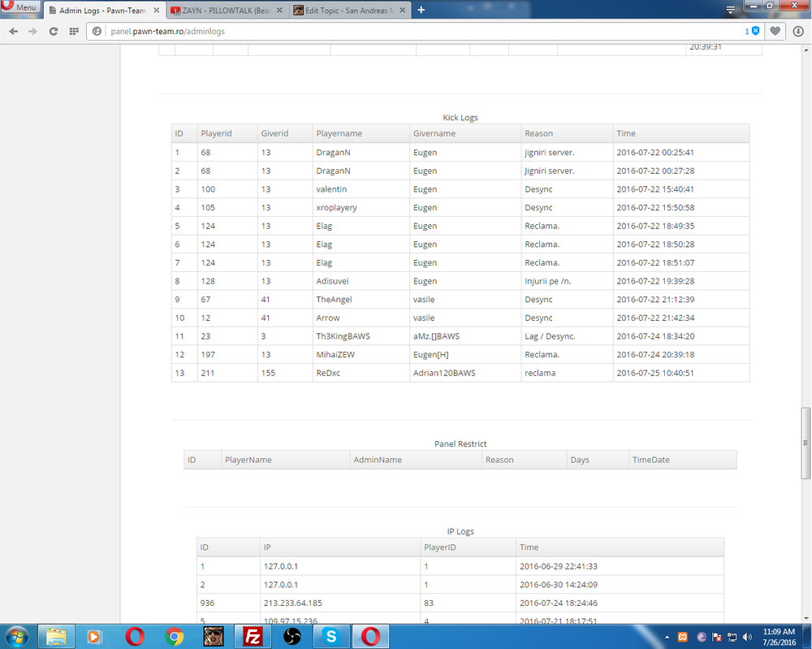Click the Action Center flag tray icon
The height and width of the screenshot is (649, 812).
coord(717,637)
